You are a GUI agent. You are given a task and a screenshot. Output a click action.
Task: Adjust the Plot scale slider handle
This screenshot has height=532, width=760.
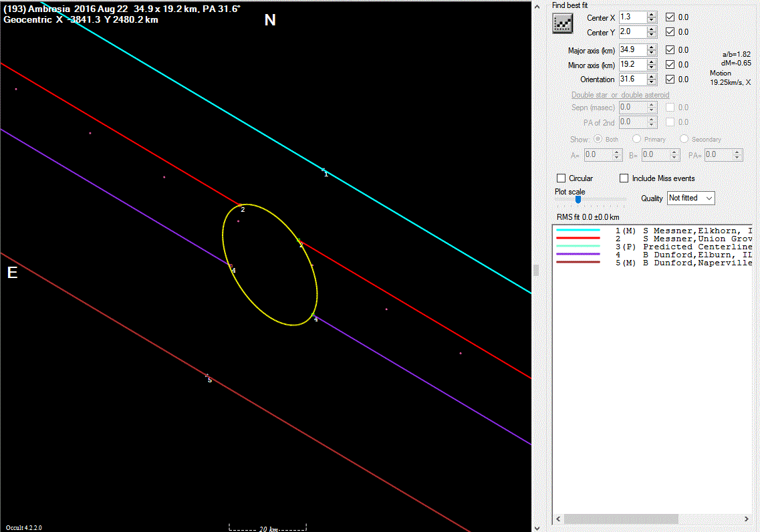tap(578, 199)
